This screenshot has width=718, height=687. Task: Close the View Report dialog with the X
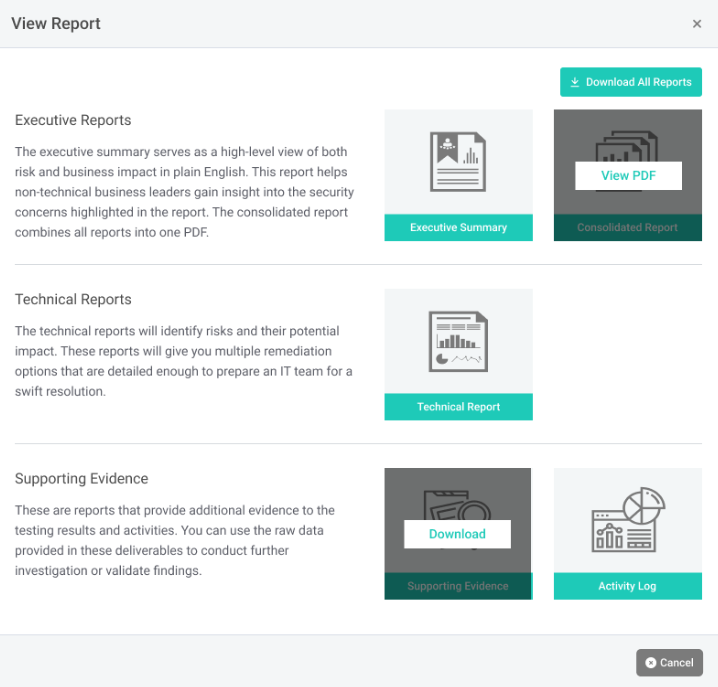697,24
